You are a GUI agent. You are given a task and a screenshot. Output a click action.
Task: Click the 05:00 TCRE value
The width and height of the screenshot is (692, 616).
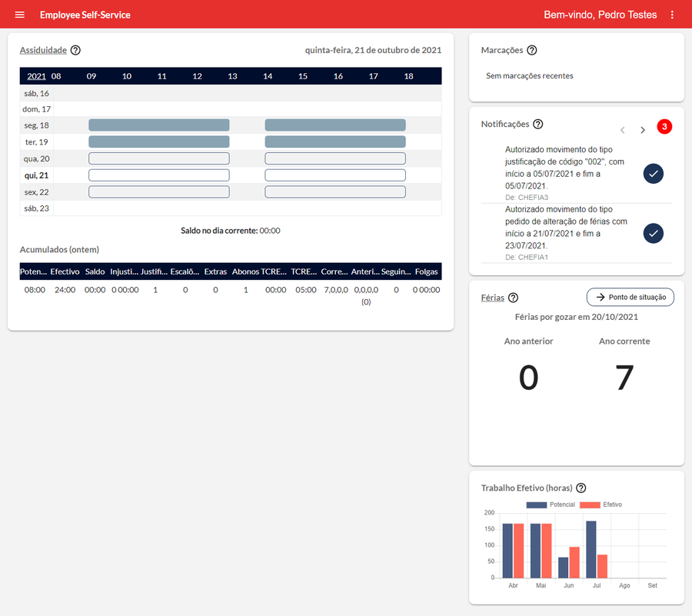tap(306, 290)
